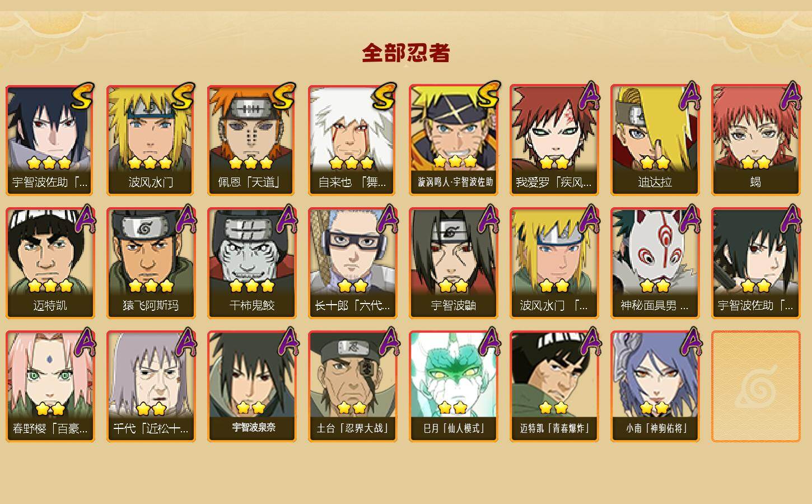Select the 巳月「仙人模式」 card
Screen dimensions: 812x504
tap(453, 386)
